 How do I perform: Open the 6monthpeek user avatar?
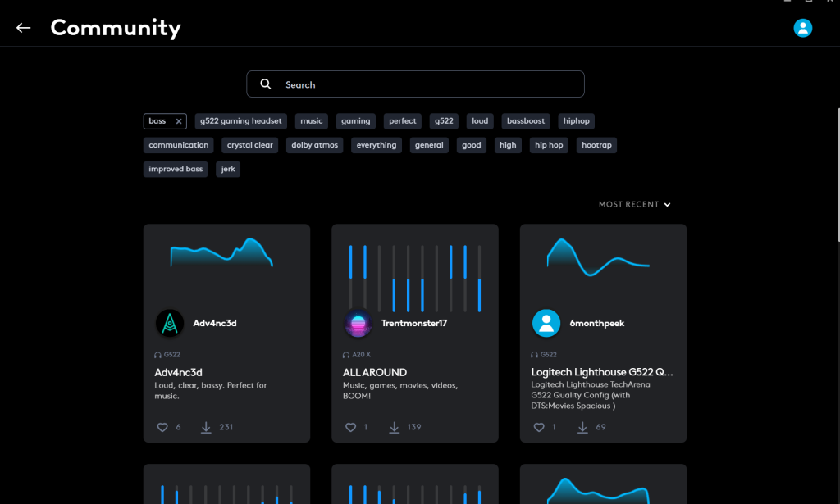[546, 324]
